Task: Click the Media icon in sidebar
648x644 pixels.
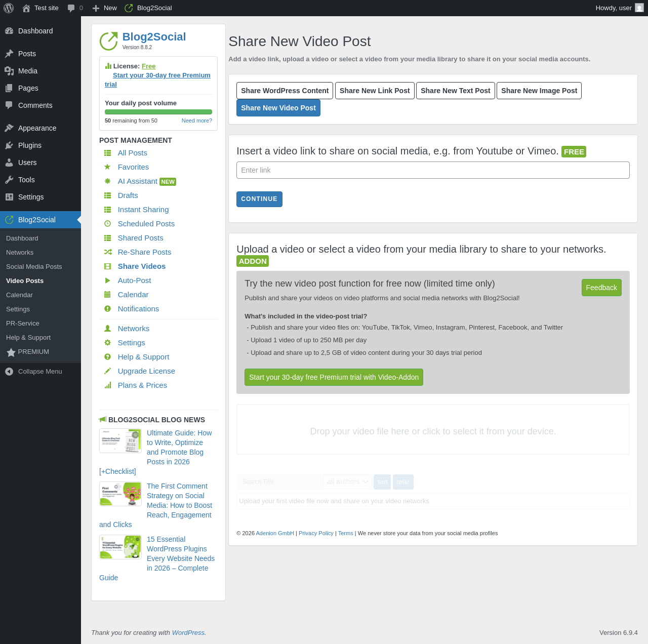Action: pyautogui.click(x=9, y=71)
